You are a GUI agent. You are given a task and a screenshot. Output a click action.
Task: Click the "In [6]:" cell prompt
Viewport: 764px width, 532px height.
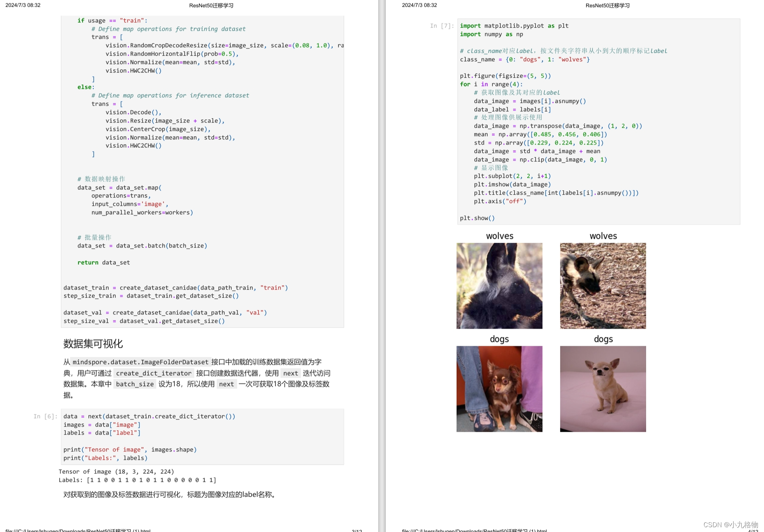click(45, 416)
